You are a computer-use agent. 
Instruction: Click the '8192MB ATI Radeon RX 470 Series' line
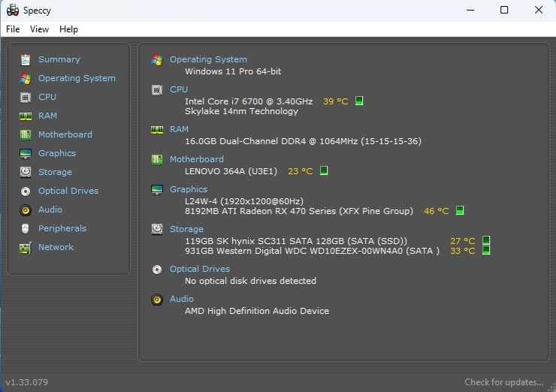click(299, 211)
